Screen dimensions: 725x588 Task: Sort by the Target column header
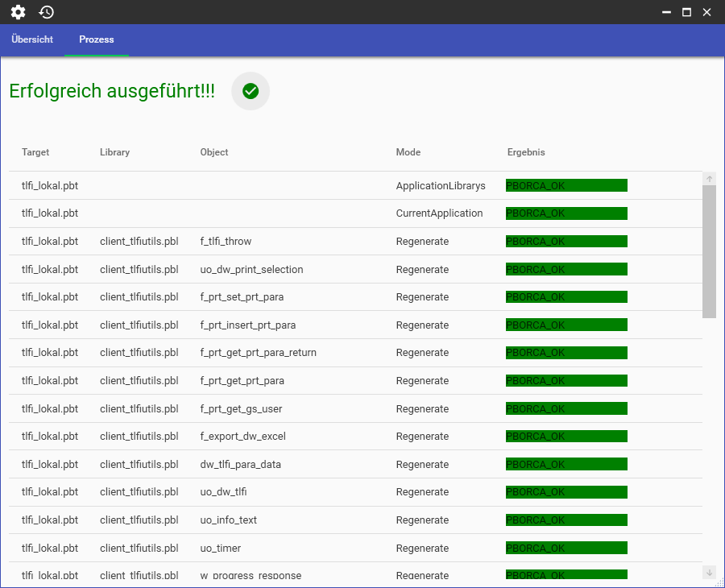click(35, 152)
